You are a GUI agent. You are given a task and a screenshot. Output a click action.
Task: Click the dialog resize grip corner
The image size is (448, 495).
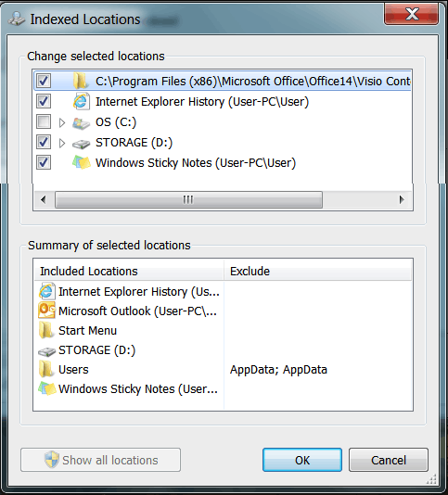[x=431, y=478]
